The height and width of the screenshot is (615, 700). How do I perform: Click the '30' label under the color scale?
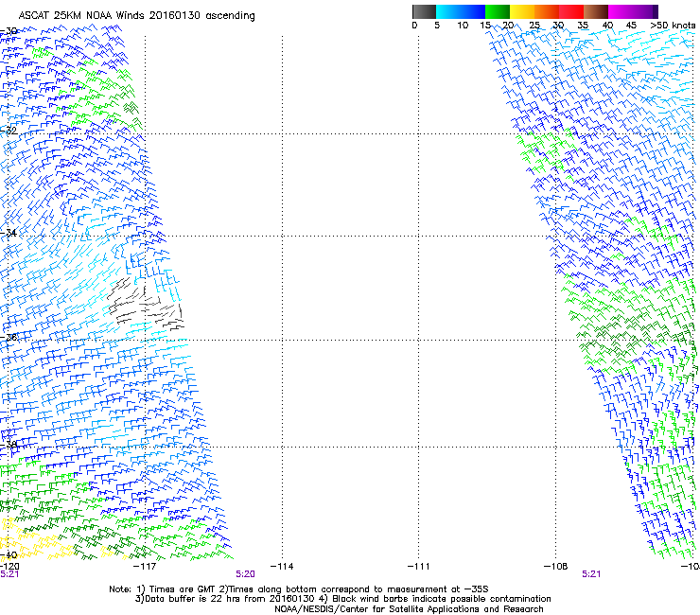[x=558, y=26]
